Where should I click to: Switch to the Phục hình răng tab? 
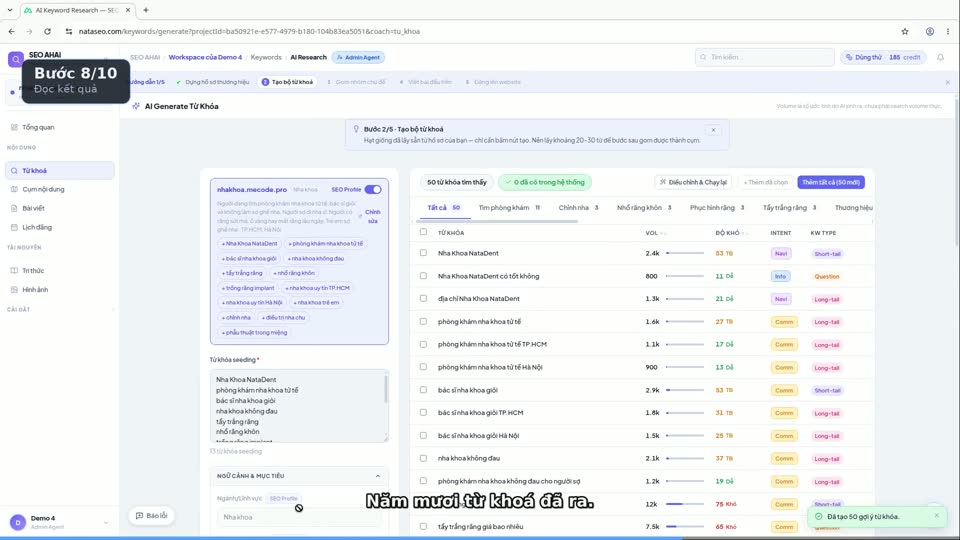[x=717, y=208]
